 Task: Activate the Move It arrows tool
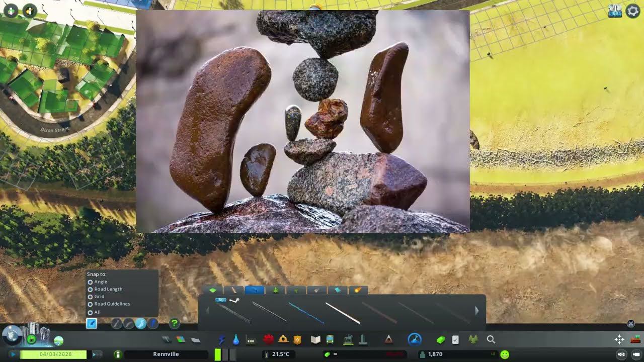pos(619,340)
